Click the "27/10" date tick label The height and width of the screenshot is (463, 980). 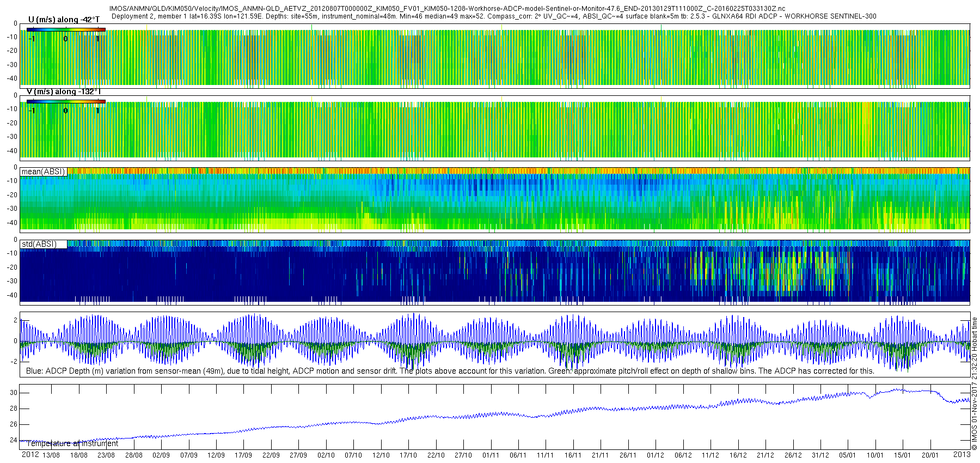tap(463, 455)
